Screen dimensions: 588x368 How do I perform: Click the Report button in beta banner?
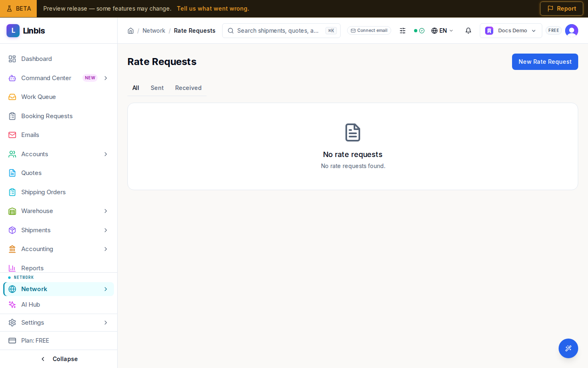tap(561, 9)
